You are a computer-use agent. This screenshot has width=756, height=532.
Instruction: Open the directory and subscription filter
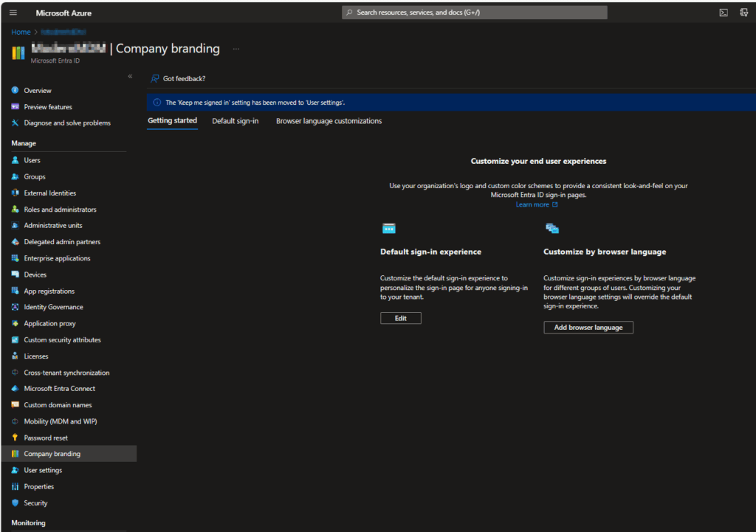click(x=744, y=12)
